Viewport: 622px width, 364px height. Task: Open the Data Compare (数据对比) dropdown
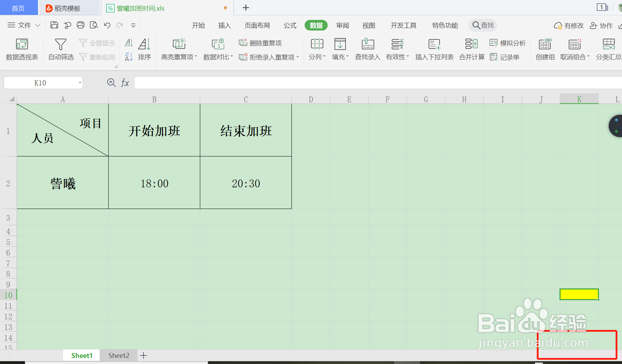pyautogui.click(x=218, y=49)
